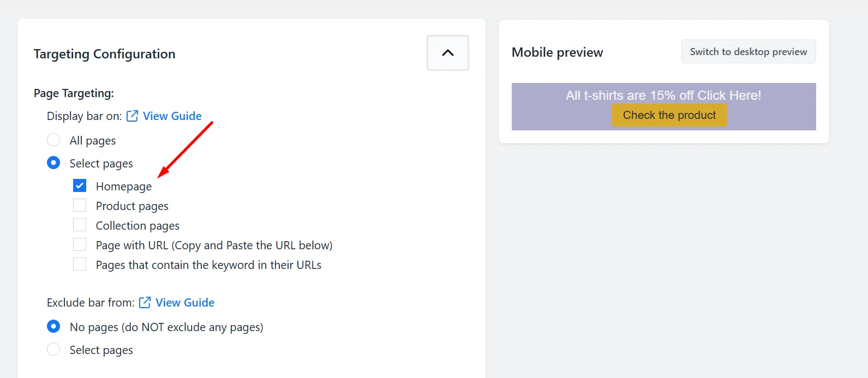Screen dimensions: 868x378
Task: Click the Product pages label
Action: [x=132, y=206]
